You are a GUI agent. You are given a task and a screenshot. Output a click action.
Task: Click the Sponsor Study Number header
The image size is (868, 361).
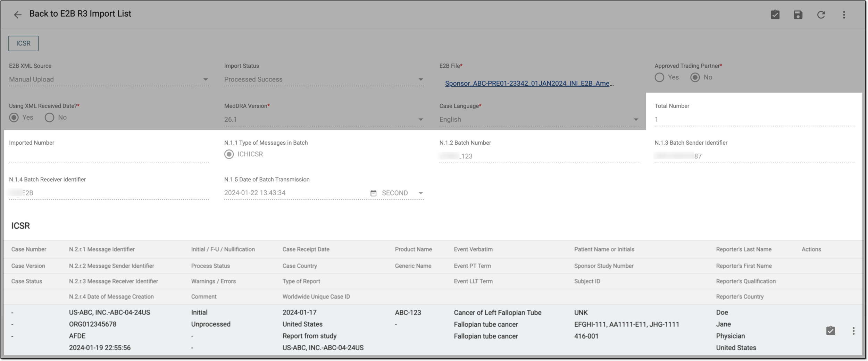(x=604, y=266)
